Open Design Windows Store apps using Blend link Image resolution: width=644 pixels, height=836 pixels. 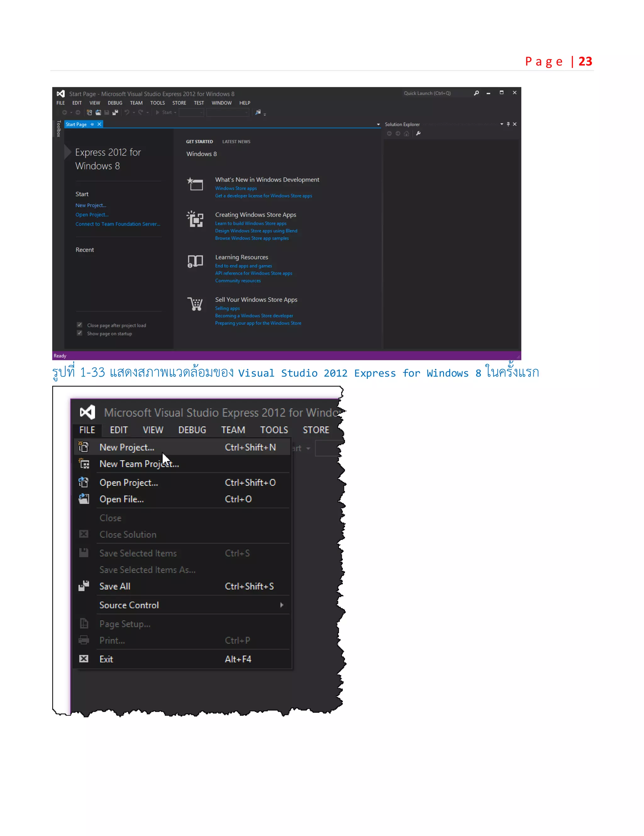[x=256, y=231]
